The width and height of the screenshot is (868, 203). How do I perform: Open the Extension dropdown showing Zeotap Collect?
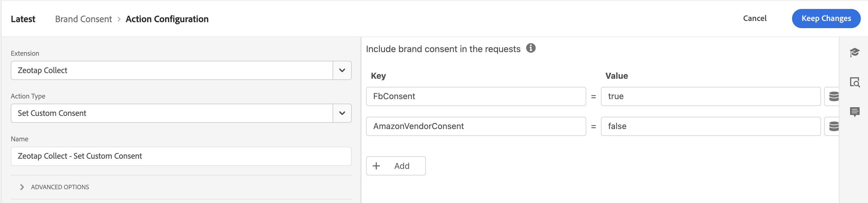(342, 70)
